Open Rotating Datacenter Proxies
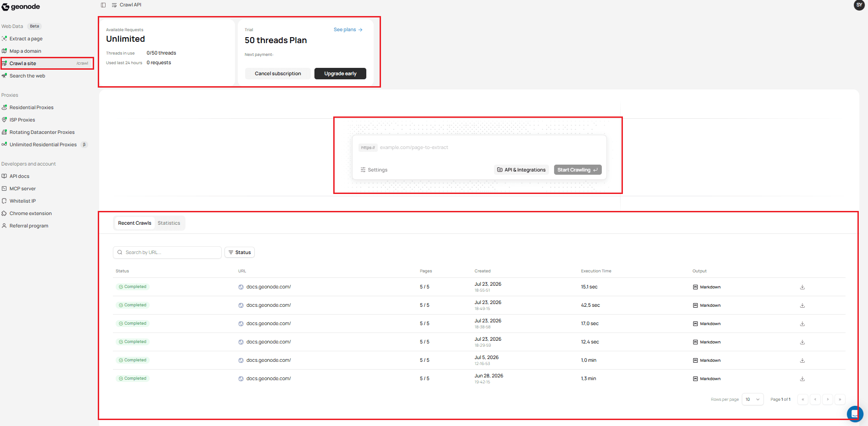 pyautogui.click(x=42, y=132)
